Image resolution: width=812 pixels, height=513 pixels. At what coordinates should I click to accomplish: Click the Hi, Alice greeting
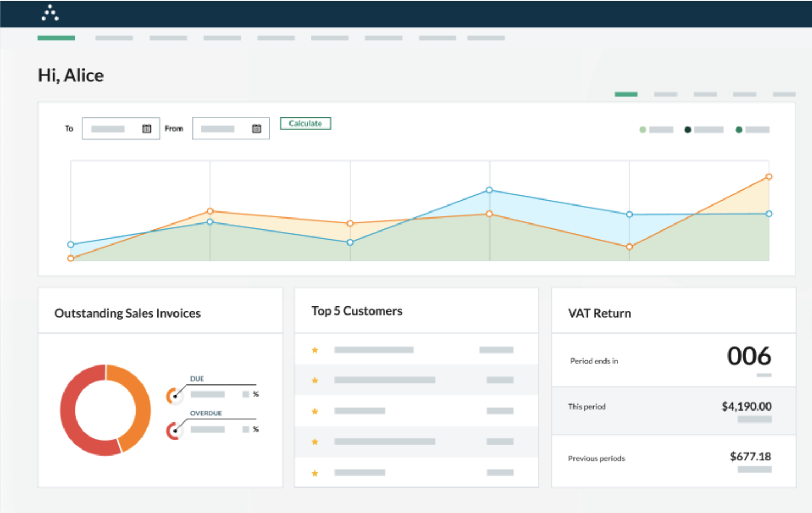pyautogui.click(x=70, y=75)
